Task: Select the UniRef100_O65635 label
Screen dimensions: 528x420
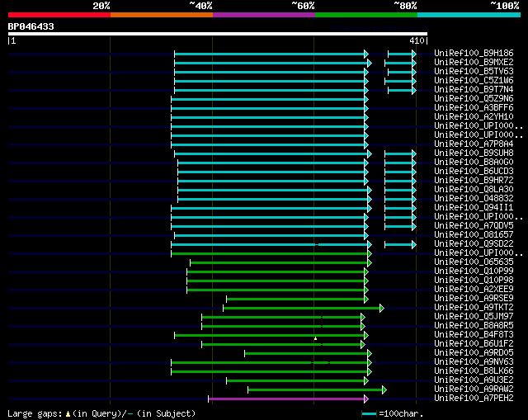Action: (x=474, y=262)
